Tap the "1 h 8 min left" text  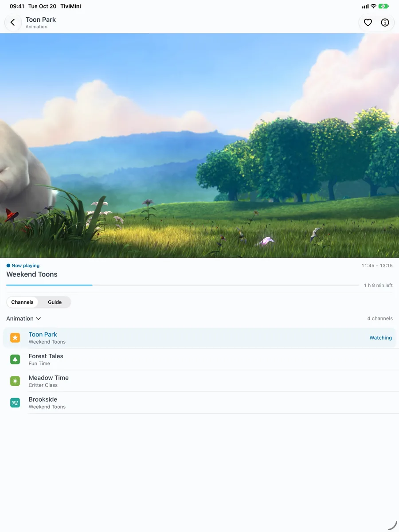coord(378,286)
